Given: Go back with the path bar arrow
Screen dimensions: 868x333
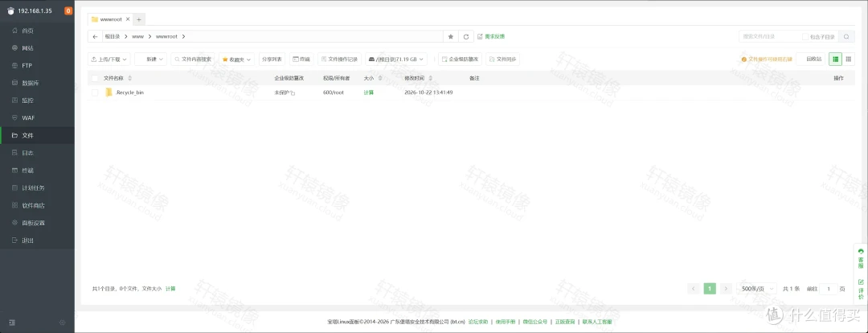Looking at the screenshot, I should pyautogui.click(x=95, y=36).
